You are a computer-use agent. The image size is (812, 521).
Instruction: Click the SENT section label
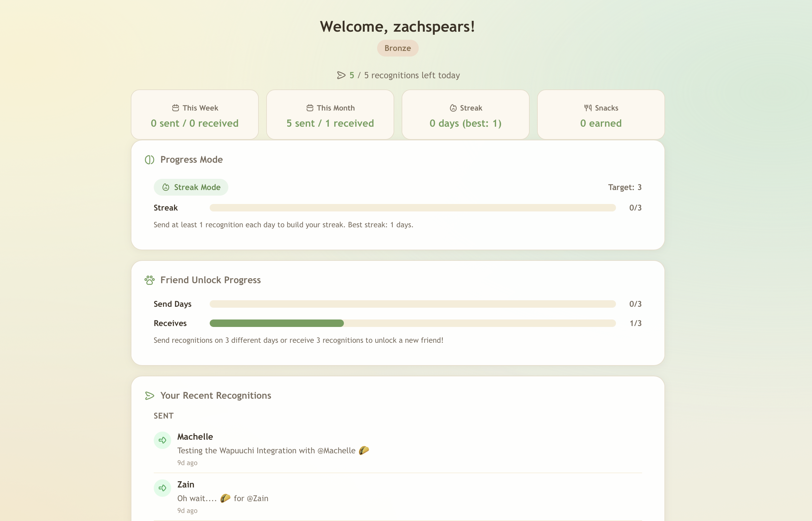coord(163,416)
